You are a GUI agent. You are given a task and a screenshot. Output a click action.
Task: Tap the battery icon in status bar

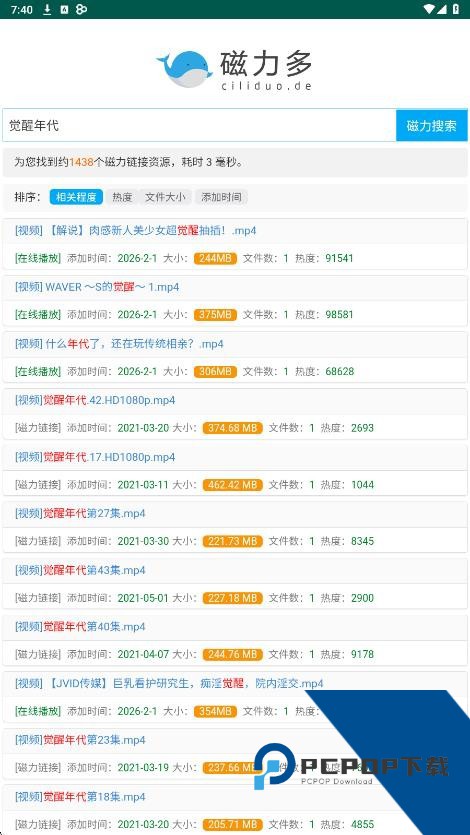click(x=456, y=9)
